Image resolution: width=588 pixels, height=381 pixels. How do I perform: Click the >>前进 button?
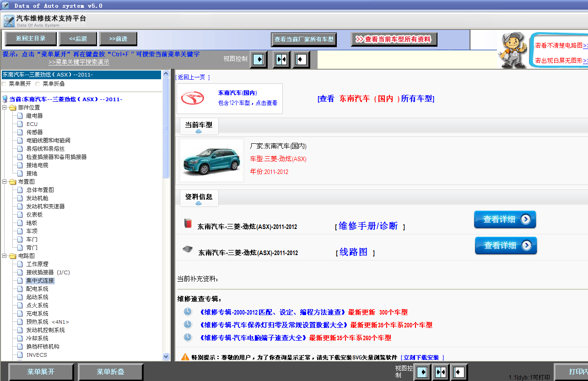point(119,38)
